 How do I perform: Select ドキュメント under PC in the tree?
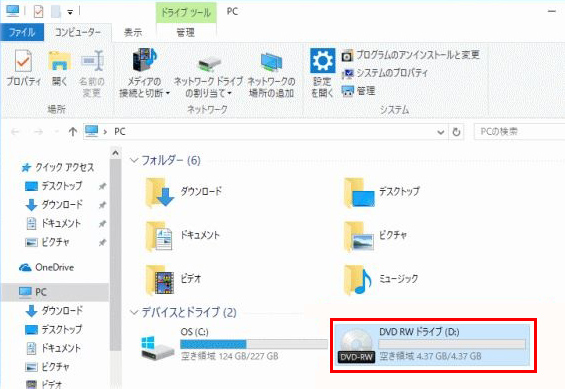[x=53, y=348]
